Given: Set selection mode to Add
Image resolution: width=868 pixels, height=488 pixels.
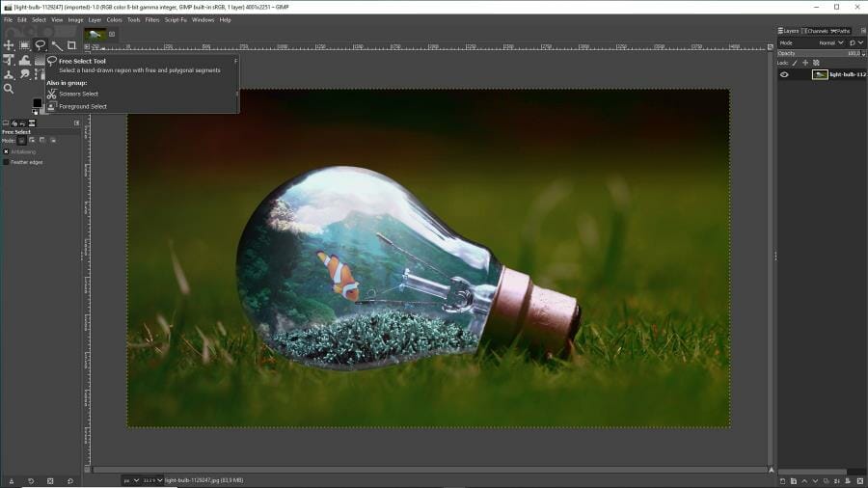Looking at the screenshot, I should point(32,140).
